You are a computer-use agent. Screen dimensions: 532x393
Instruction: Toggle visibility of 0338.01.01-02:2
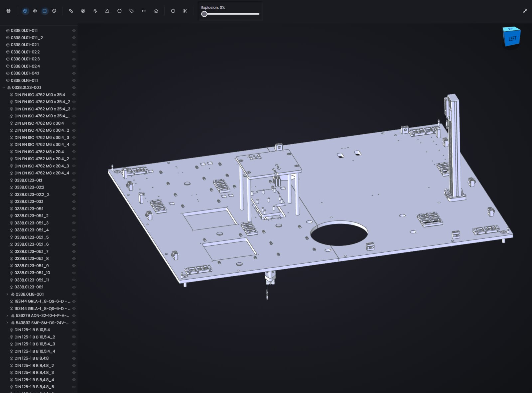tap(74, 52)
